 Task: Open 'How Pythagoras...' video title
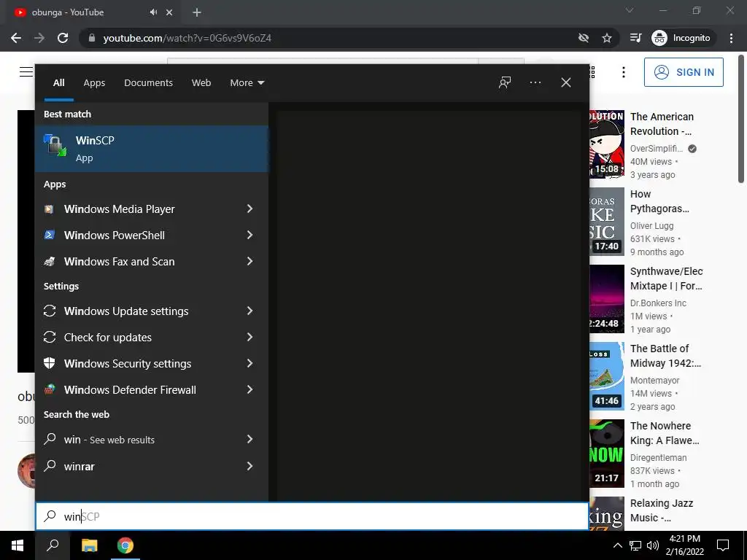click(x=659, y=201)
